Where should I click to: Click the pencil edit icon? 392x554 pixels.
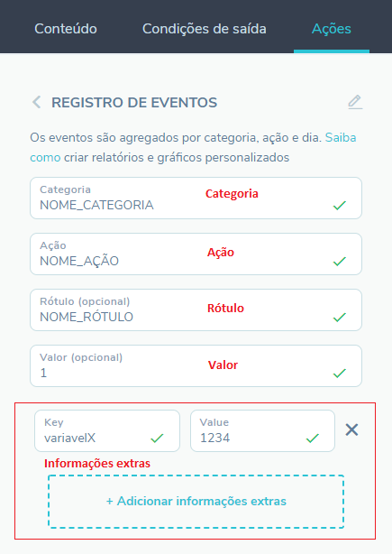[355, 102]
